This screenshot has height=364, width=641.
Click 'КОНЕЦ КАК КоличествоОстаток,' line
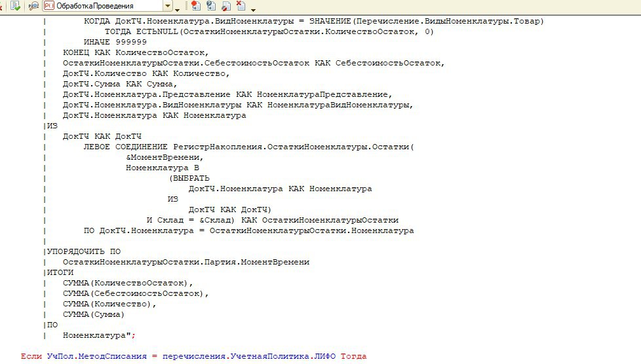[136, 52]
